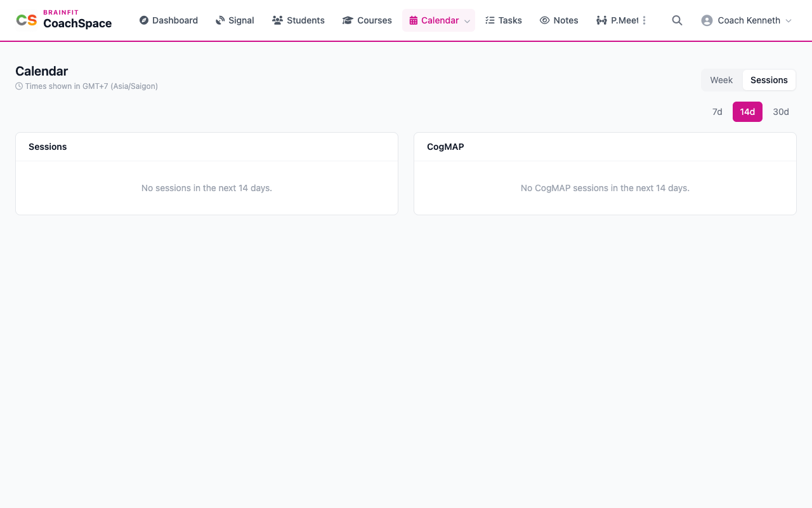Click the Tasks checklist icon
This screenshot has width=812, height=508.
(490, 20)
